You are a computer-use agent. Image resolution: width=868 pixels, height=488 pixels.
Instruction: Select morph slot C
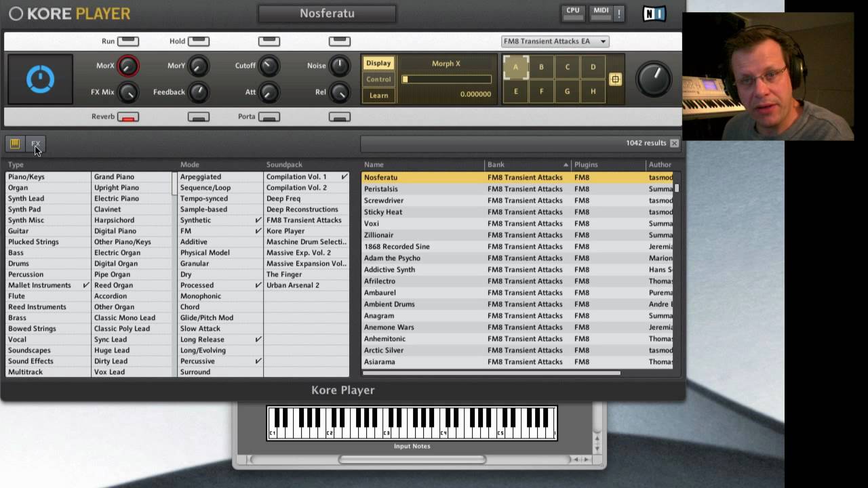[567, 67]
